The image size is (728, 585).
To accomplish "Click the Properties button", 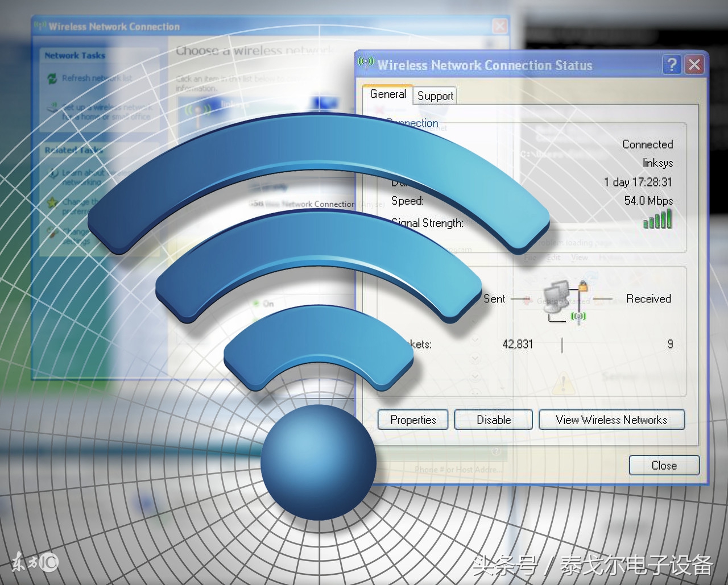I will [x=413, y=420].
